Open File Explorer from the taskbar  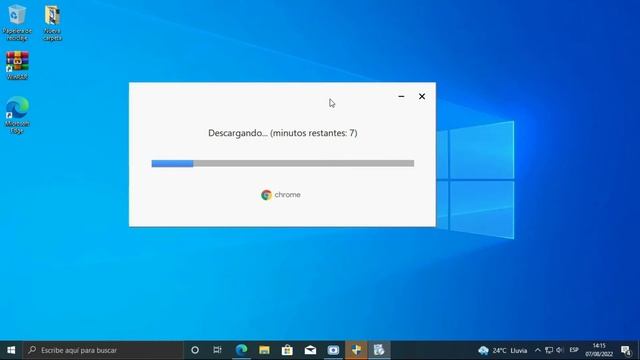[264, 350]
